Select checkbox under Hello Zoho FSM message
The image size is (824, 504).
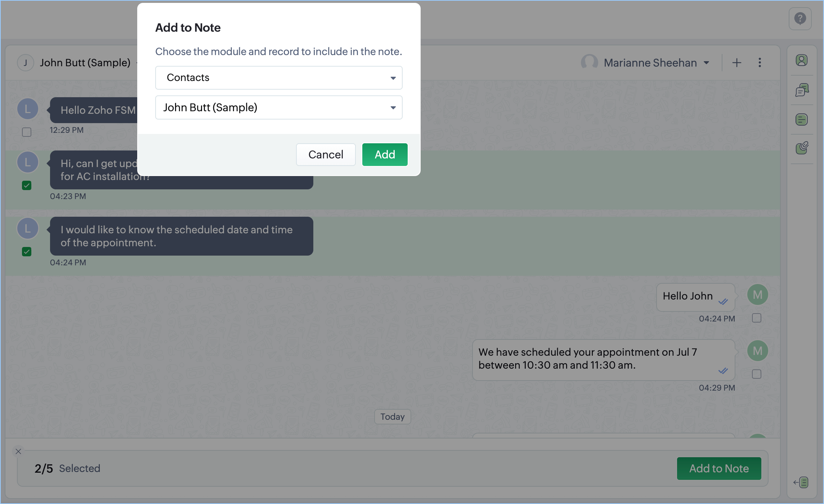(27, 132)
